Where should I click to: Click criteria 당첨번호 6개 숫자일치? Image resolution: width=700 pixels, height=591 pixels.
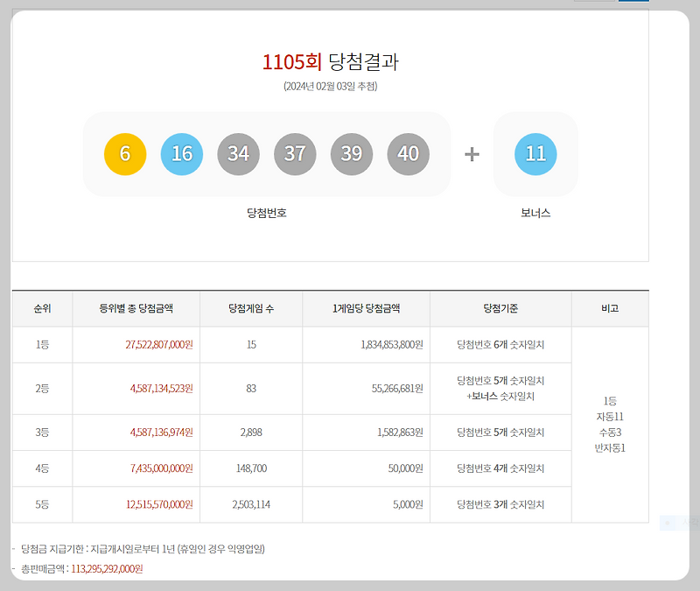[500, 345]
